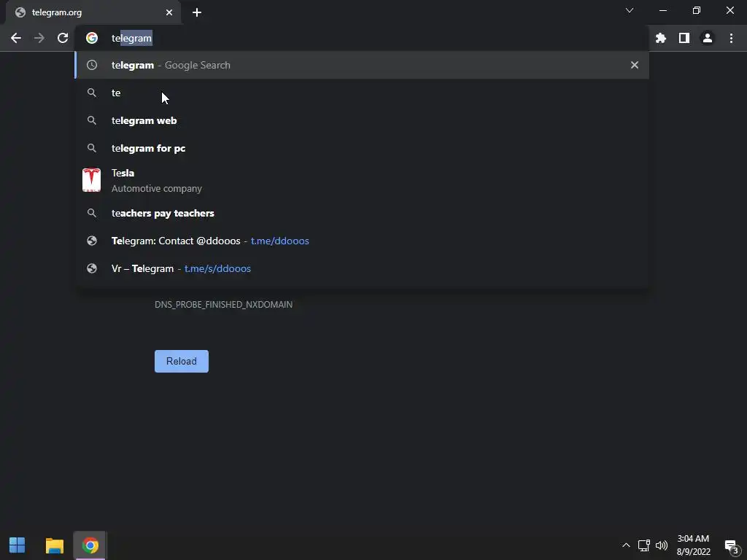Click globe icon beside Vr – Telegram
747x560 pixels.
point(92,268)
